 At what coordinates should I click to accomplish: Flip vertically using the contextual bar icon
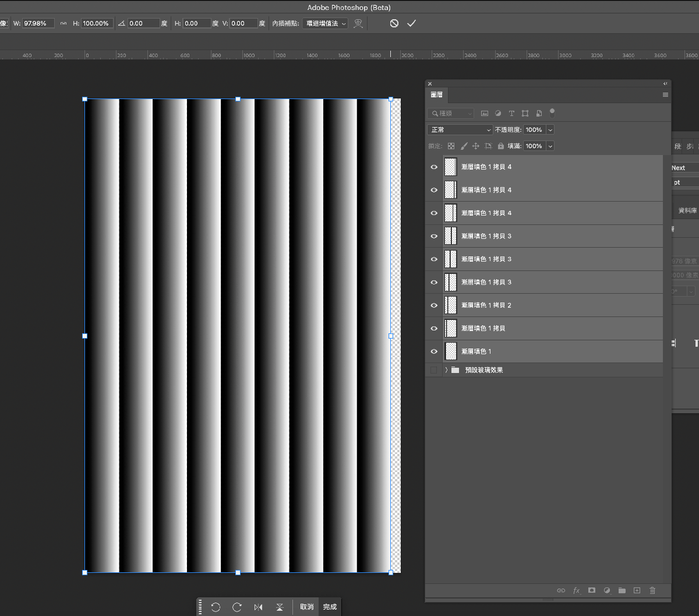tap(280, 607)
